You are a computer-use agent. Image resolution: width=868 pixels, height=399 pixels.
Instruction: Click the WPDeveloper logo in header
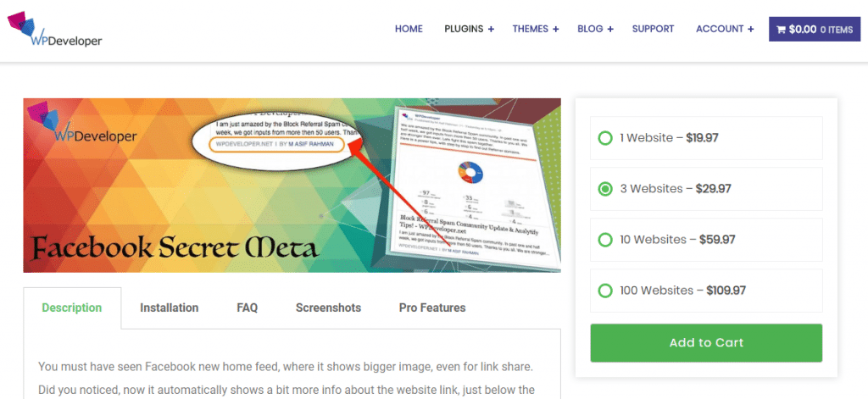[54, 30]
